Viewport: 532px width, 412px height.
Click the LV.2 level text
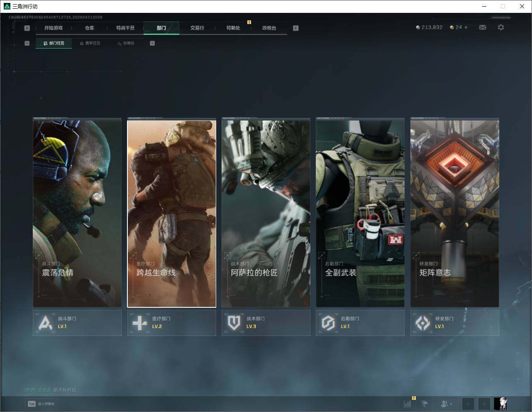click(x=157, y=326)
